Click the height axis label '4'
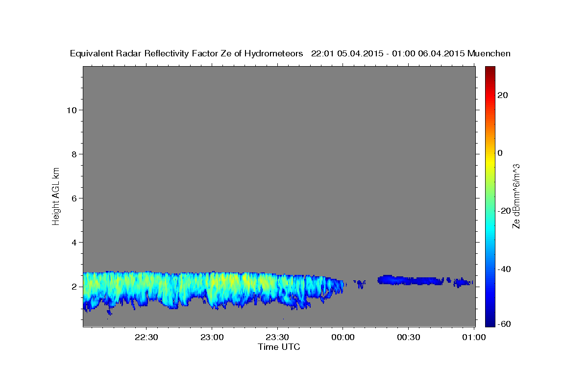This screenshot has height=392, width=588. [74, 243]
